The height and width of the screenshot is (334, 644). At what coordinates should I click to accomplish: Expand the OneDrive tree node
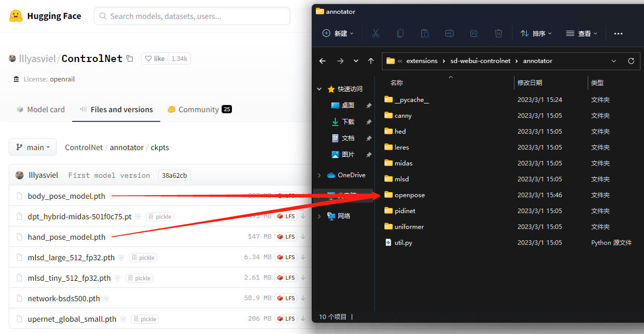[x=319, y=175]
